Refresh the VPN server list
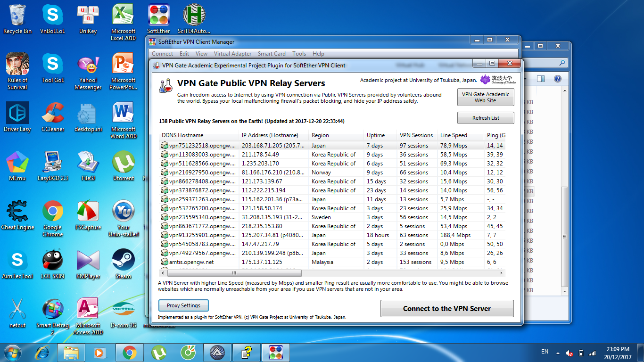 click(x=486, y=118)
